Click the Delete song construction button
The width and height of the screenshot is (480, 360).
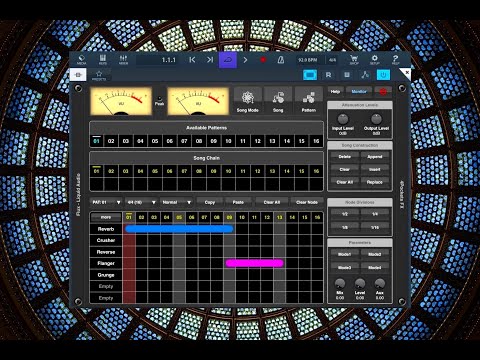pyautogui.click(x=345, y=157)
